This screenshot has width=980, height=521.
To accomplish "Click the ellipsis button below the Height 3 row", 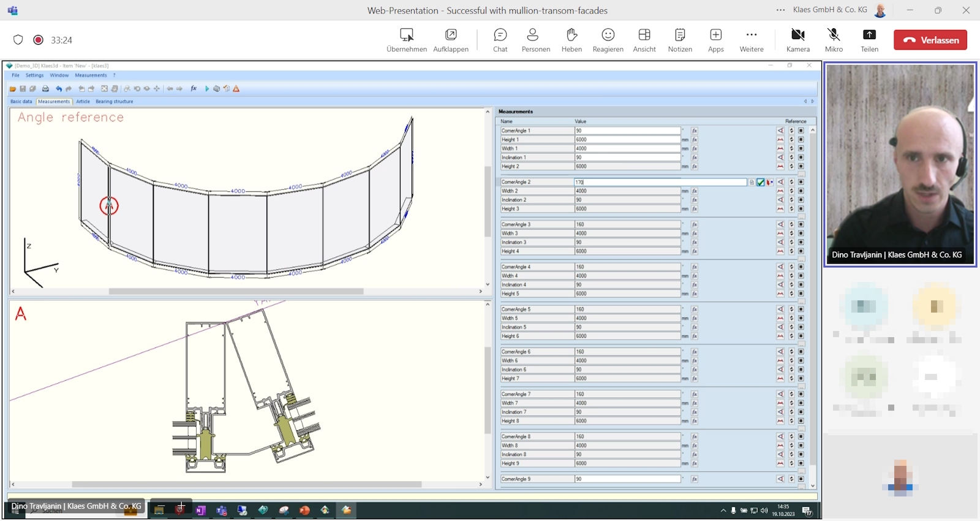I will coord(801,216).
